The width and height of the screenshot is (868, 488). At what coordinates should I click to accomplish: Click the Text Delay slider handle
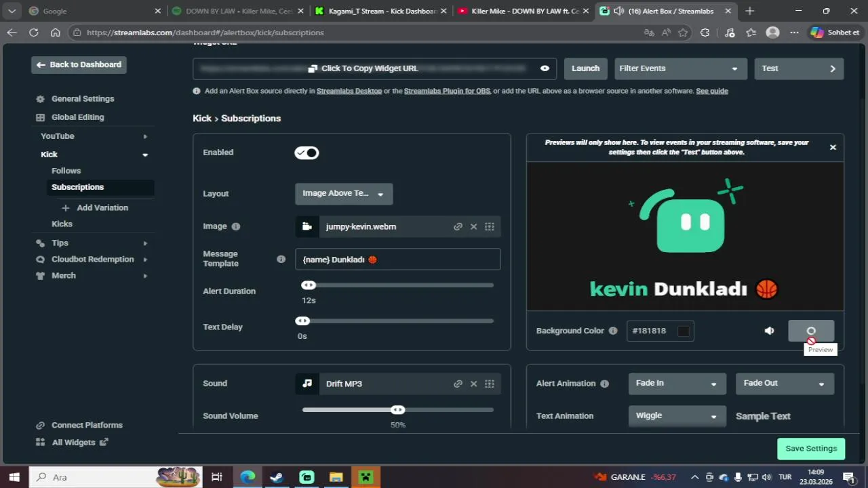(302, 321)
